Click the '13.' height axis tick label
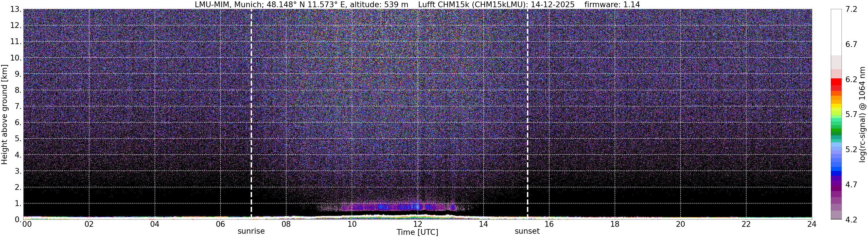 coord(16,10)
